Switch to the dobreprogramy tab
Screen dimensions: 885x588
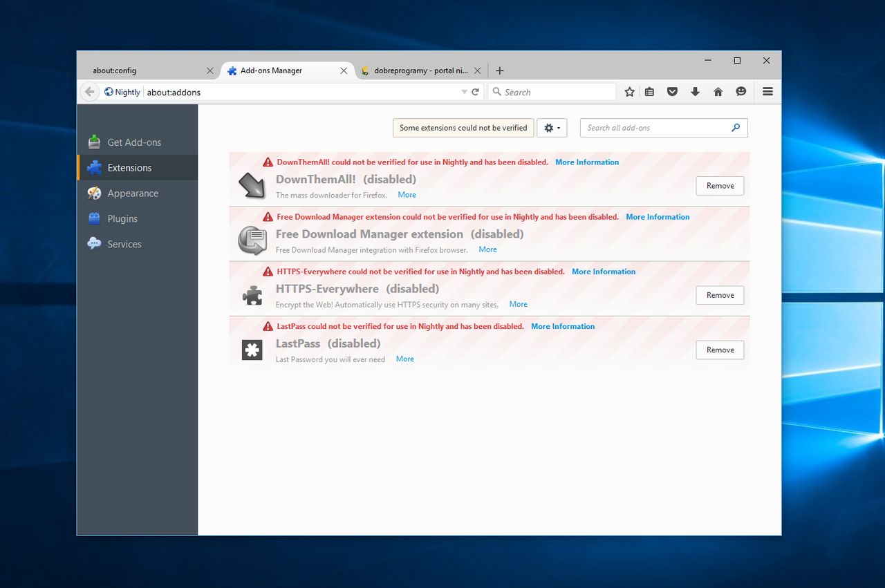click(421, 70)
